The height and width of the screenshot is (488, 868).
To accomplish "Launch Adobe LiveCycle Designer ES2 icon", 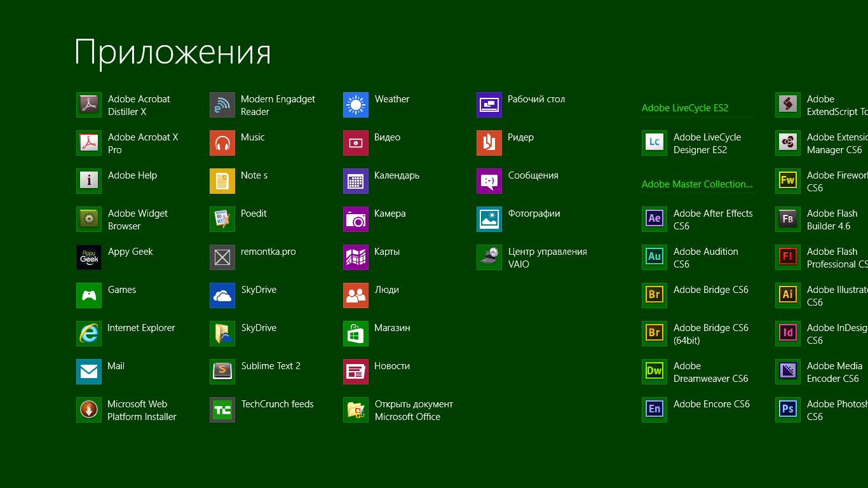I will click(x=654, y=143).
